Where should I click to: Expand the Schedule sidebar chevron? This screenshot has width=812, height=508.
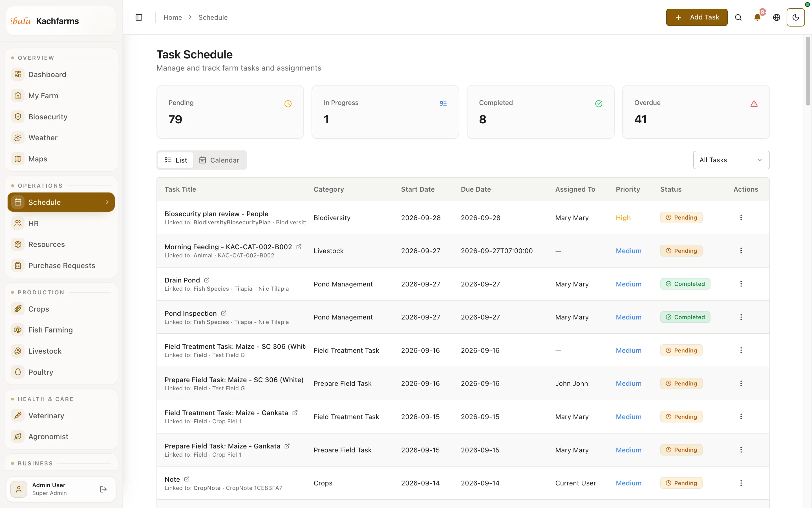pos(107,202)
